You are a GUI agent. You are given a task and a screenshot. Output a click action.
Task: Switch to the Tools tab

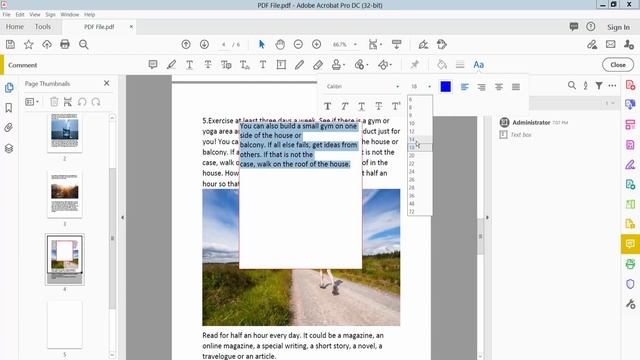(43, 27)
